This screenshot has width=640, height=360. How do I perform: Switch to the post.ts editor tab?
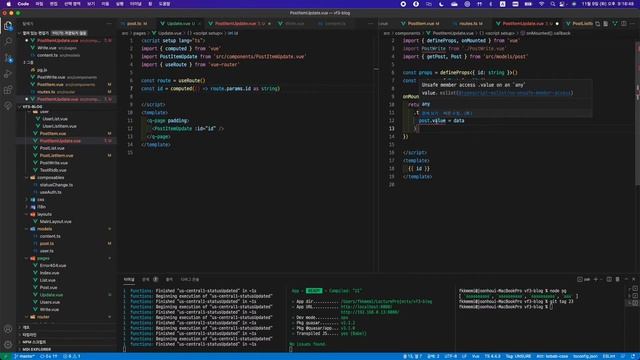click(136, 24)
